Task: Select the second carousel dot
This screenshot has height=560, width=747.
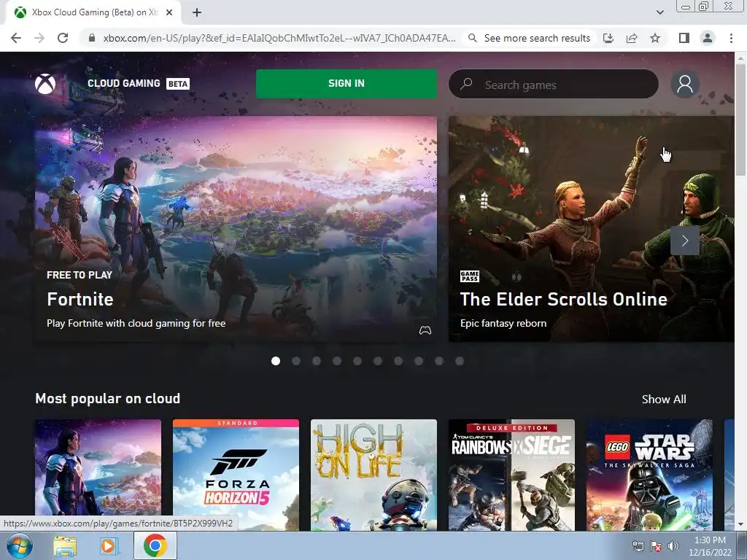Action: (x=296, y=361)
